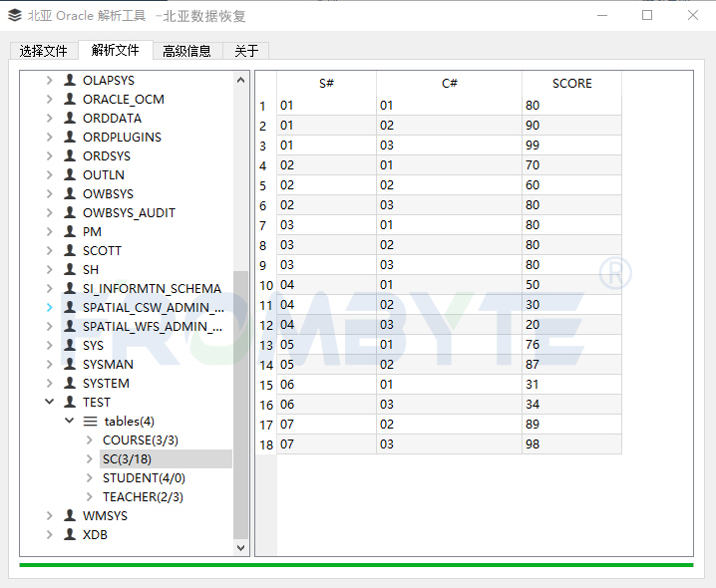The width and height of the screenshot is (716, 588).
Task: Click the user icon beside SCOTT
Action: 69,251
